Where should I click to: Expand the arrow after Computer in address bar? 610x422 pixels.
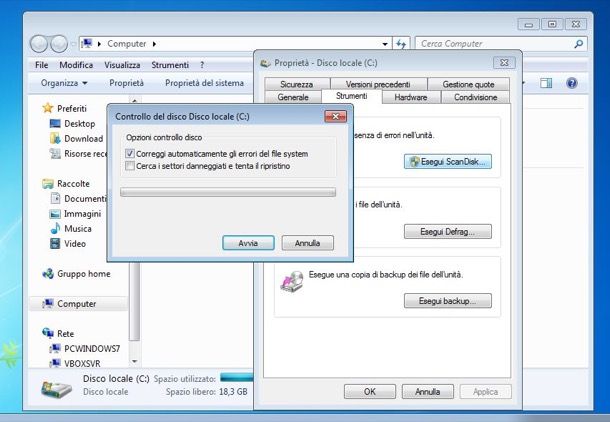coord(154,44)
